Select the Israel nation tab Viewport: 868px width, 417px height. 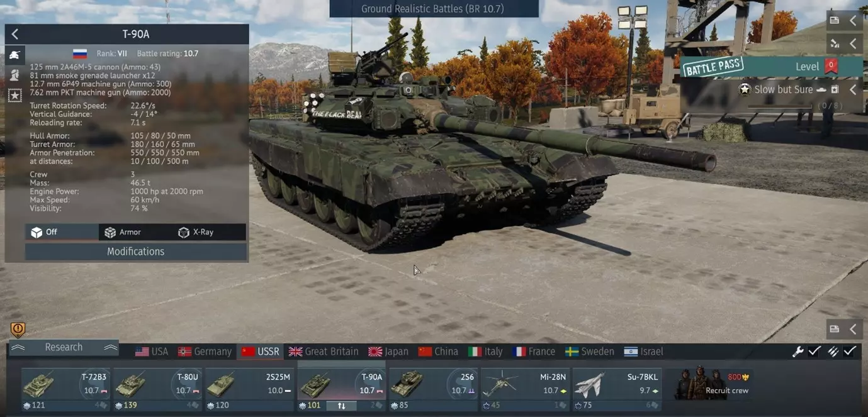[x=643, y=352]
